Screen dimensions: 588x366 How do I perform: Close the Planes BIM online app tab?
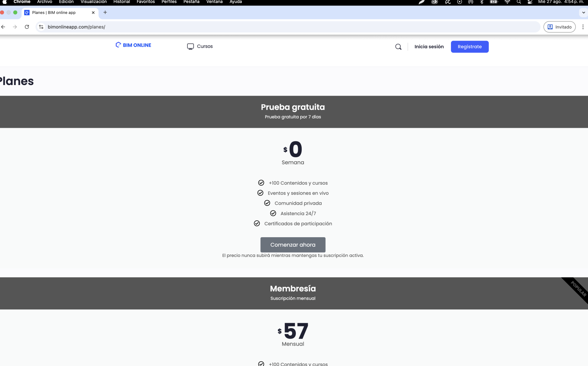coord(93,13)
